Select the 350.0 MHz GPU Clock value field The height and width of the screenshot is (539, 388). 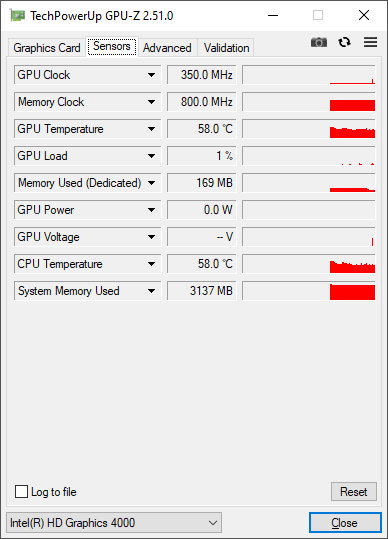pyautogui.click(x=202, y=75)
